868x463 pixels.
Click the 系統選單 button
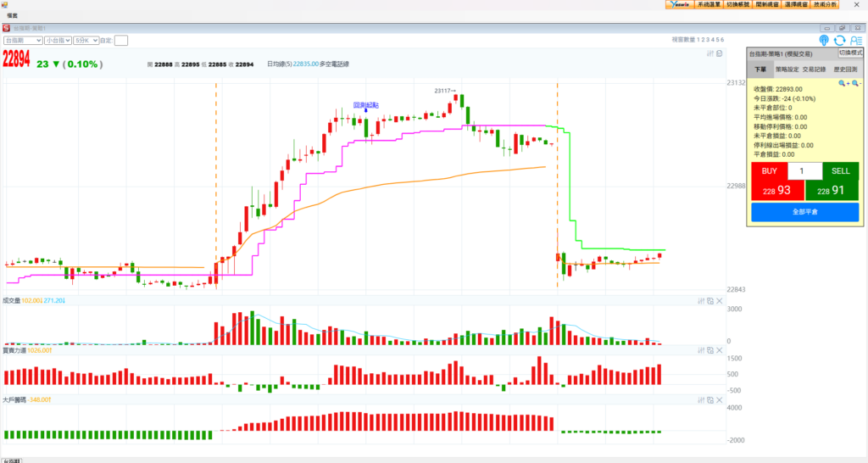[x=709, y=4]
